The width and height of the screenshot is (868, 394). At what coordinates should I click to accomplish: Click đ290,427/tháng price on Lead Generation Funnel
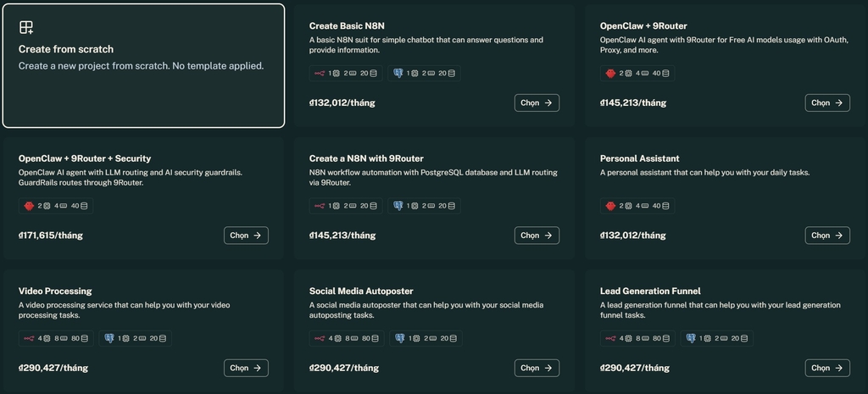634,368
